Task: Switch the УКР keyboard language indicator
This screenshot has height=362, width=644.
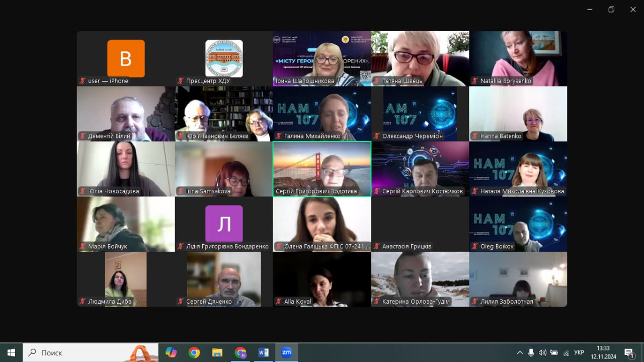Action: pyautogui.click(x=579, y=352)
